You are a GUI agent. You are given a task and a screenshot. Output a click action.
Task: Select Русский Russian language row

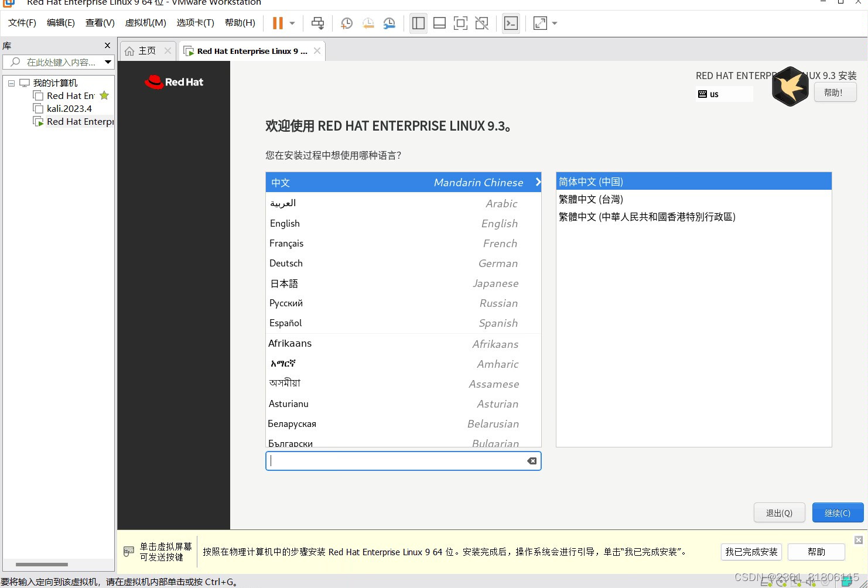click(x=403, y=303)
